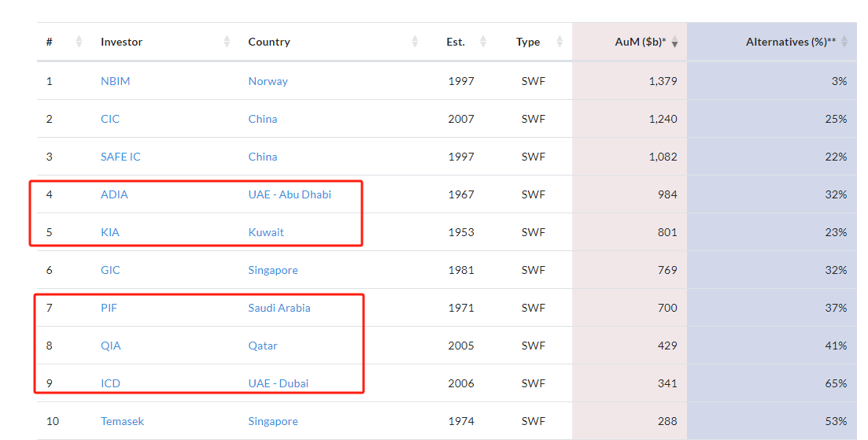Click the Saudi Arabia country link
The height and width of the screenshot is (440, 868).
tap(279, 308)
